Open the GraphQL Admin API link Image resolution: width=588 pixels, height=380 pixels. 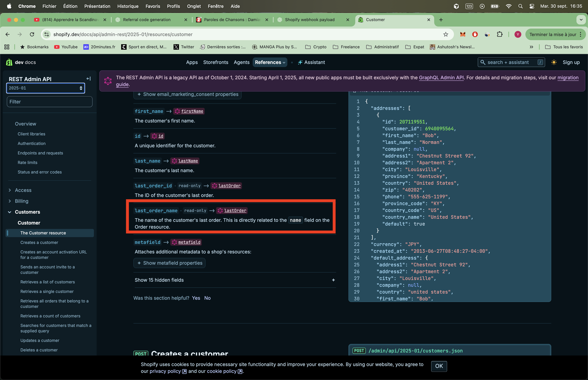441,78
